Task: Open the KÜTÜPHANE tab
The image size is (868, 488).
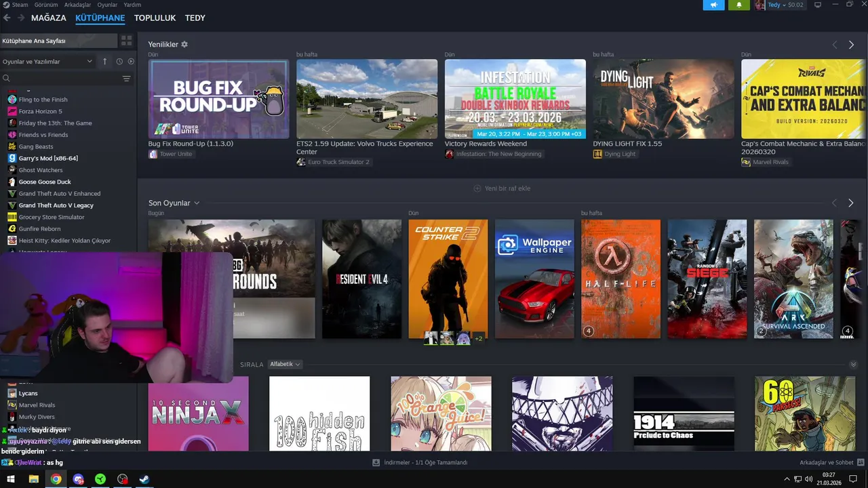Action: (x=100, y=18)
